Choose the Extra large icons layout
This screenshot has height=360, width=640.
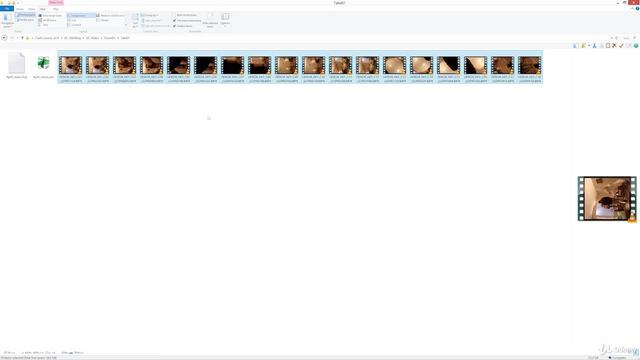(x=51, y=16)
